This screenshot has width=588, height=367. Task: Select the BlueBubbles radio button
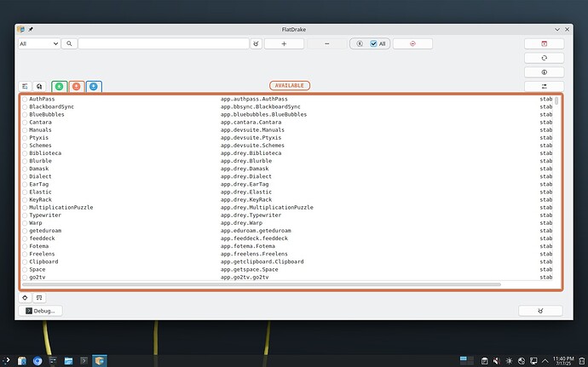click(25, 115)
